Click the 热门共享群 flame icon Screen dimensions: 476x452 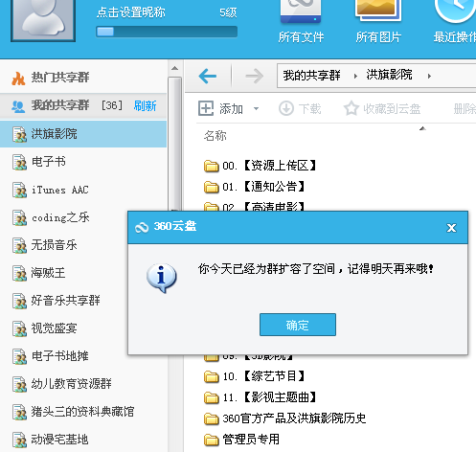(18, 79)
